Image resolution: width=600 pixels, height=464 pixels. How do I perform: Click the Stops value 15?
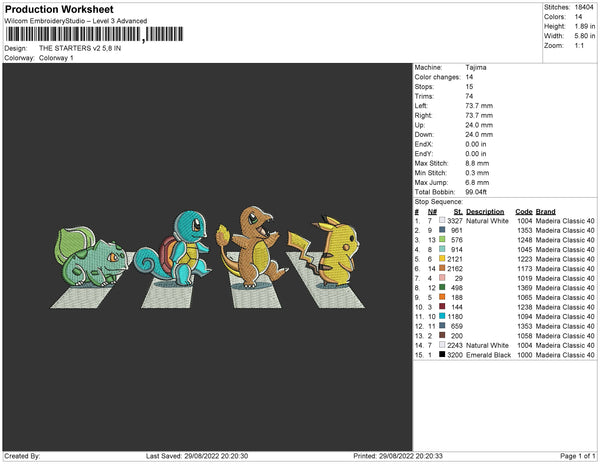(469, 86)
